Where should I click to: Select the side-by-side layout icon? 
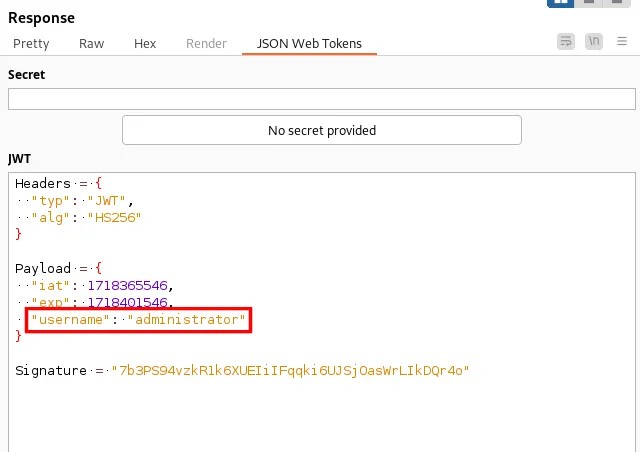(560, 2)
